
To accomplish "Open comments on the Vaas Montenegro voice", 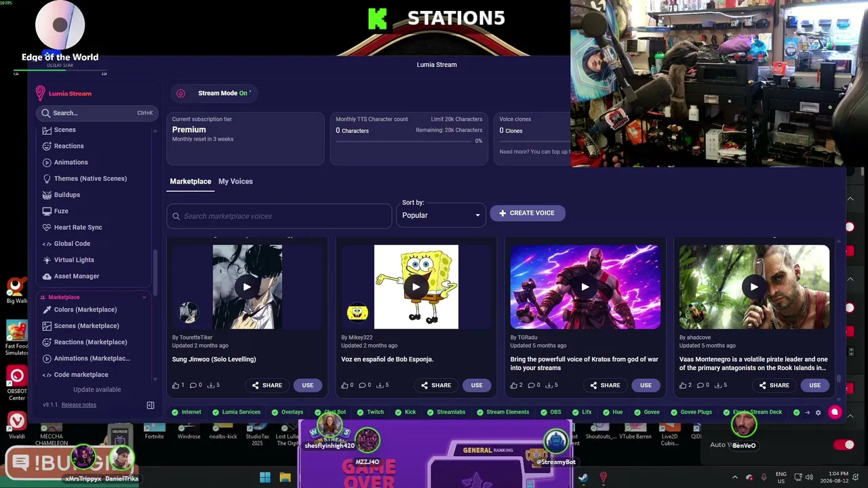I will tap(703, 385).
